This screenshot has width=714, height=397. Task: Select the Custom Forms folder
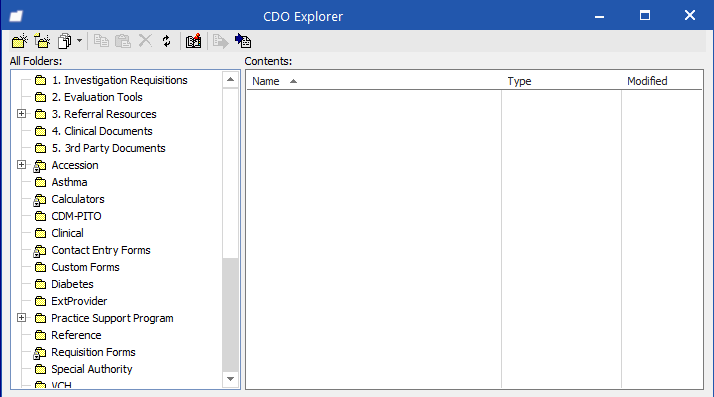85,267
